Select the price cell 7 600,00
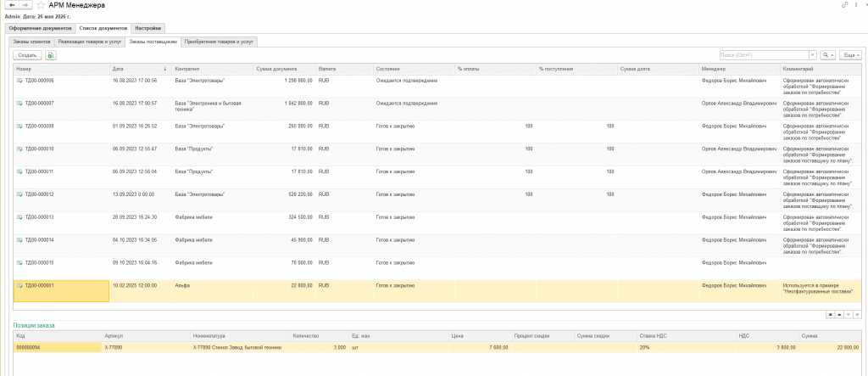 481,347
